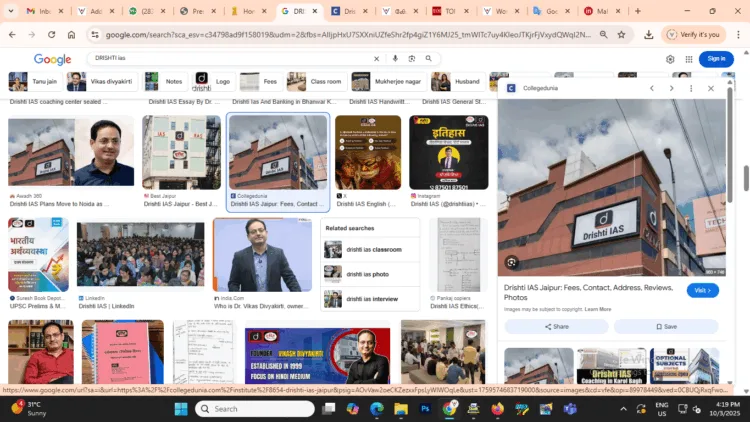The width and height of the screenshot is (750, 422).
Task: Select the 'Class room' filter chip
Action: tap(315, 81)
